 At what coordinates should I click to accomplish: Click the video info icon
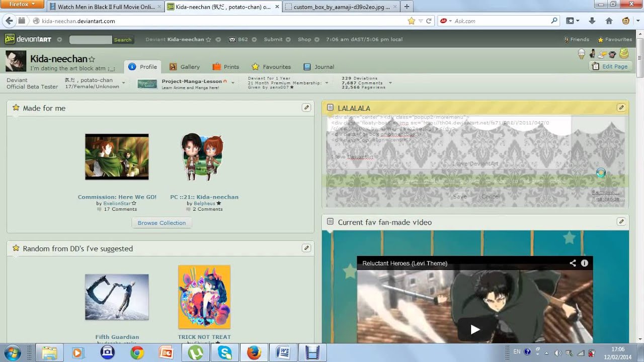click(x=585, y=263)
